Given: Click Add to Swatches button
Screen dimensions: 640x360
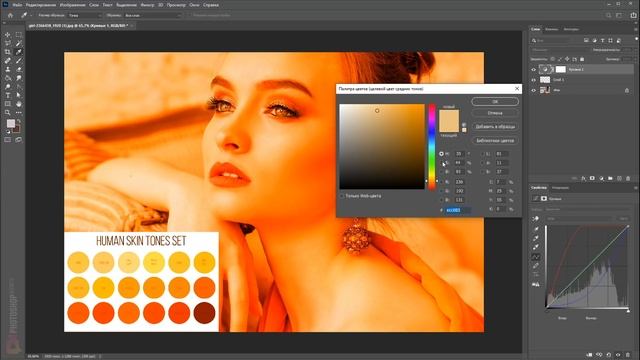Looking at the screenshot, I should (495, 127).
